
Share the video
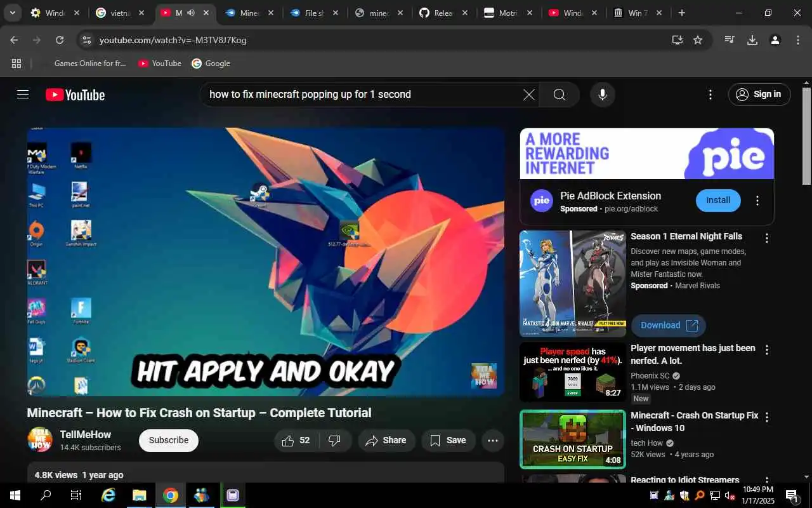click(x=386, y=441)
